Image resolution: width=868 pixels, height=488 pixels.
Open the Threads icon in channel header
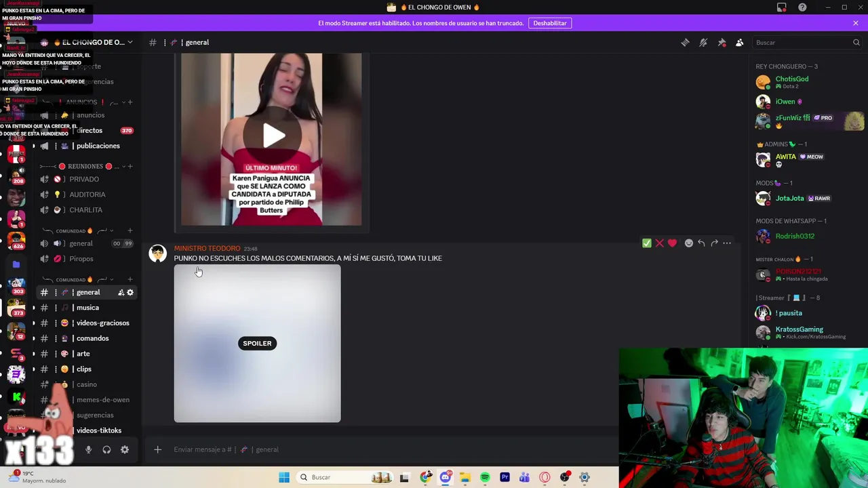pyautogui.click(x=685, y=42)
